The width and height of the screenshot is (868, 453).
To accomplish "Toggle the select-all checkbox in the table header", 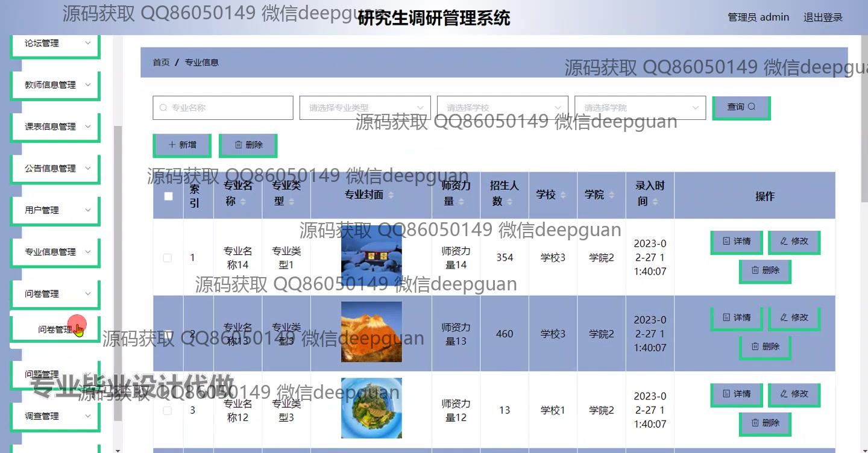I will pyautogui.click(x=168, y=196).
